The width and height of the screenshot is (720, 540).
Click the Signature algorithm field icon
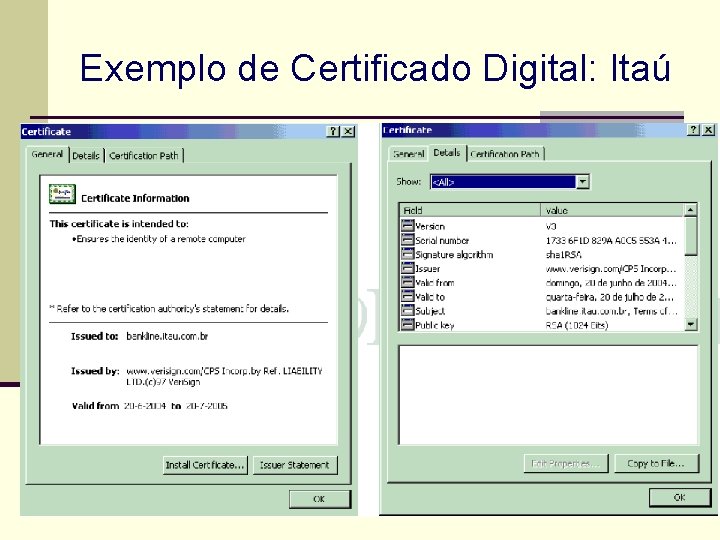(x=407, y=254)
